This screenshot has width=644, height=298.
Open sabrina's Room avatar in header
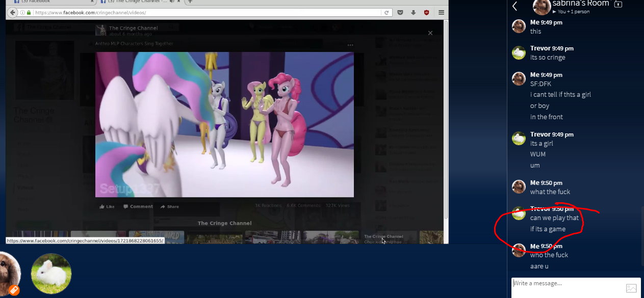[542, 6]
